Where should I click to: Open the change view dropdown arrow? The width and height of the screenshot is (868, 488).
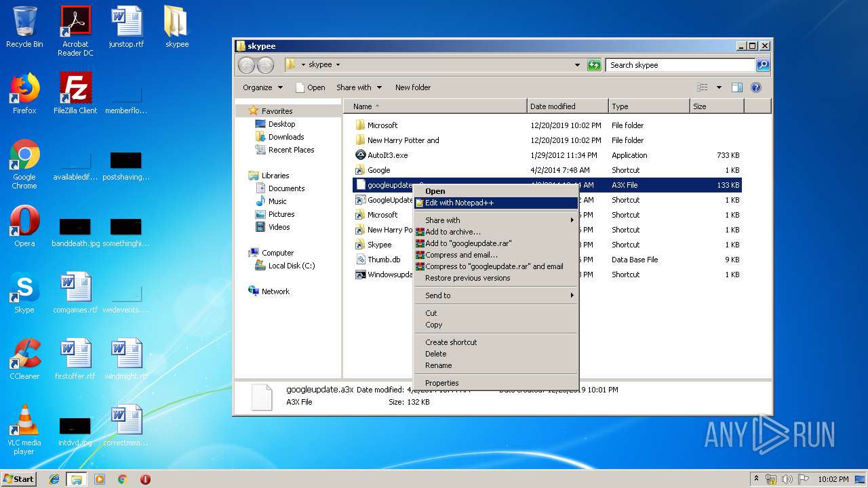[719, 87]
